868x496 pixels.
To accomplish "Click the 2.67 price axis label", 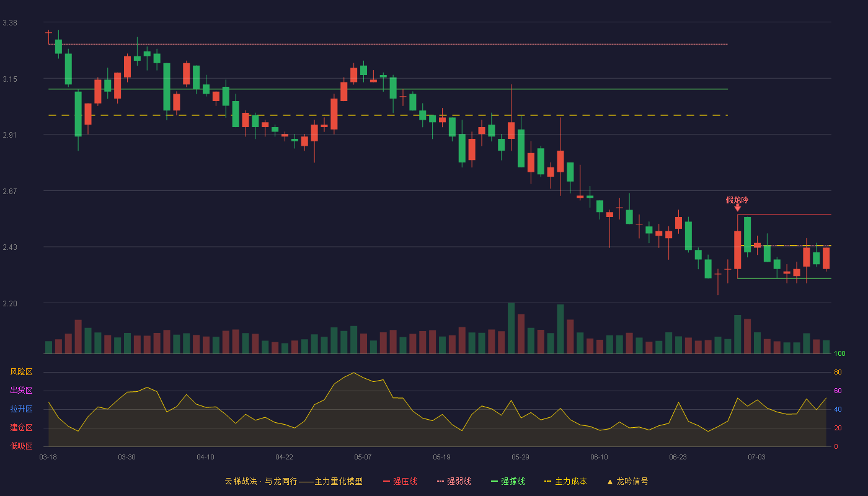I will tap(10, 192).
